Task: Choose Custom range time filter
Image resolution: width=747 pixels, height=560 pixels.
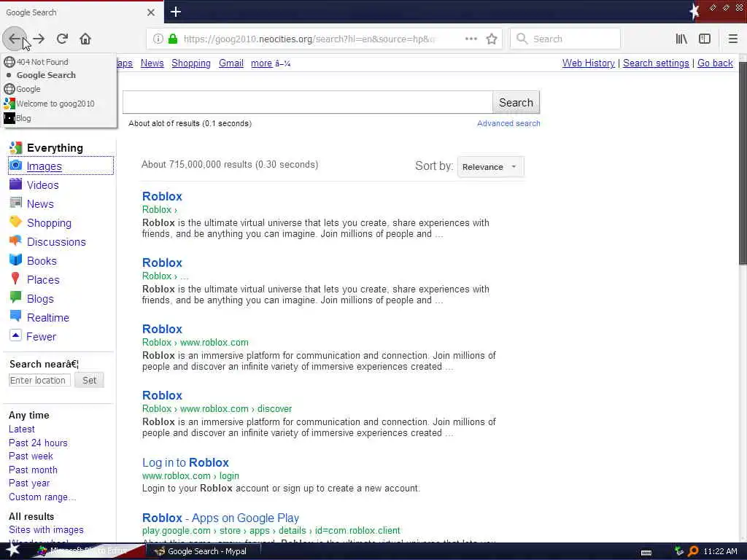Action: pyautogui.click(x=42, y=497)
